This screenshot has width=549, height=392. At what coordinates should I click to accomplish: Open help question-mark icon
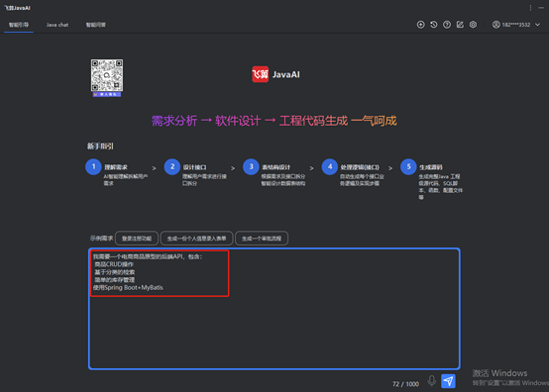point(447,25)
